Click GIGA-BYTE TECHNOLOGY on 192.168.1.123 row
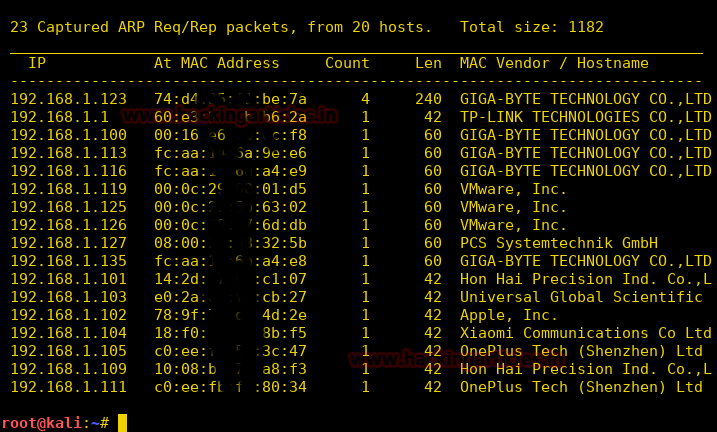Image resolution: width=717 pixels, height=432 pixels. (586, 99)
